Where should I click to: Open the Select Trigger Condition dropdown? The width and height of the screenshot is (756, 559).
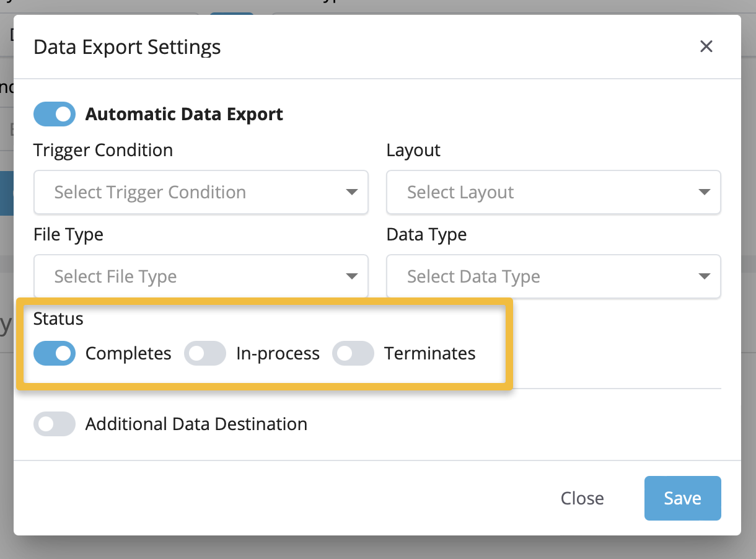click(x=201, y=192)
